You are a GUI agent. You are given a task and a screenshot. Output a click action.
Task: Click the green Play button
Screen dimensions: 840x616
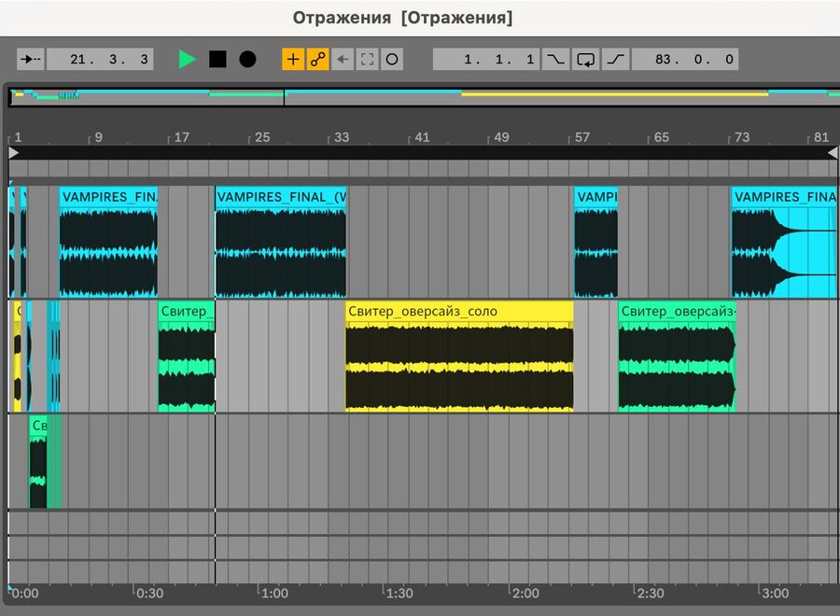coord(188,60)
